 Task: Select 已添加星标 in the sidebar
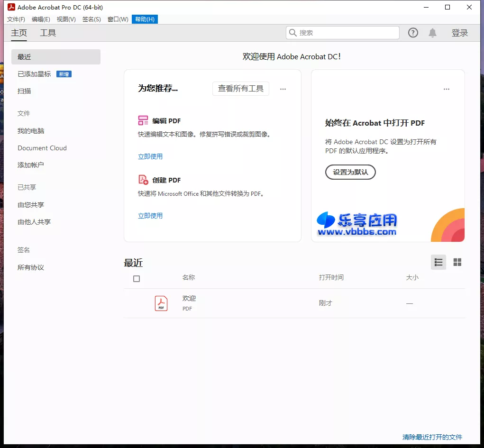coord(34,74)
